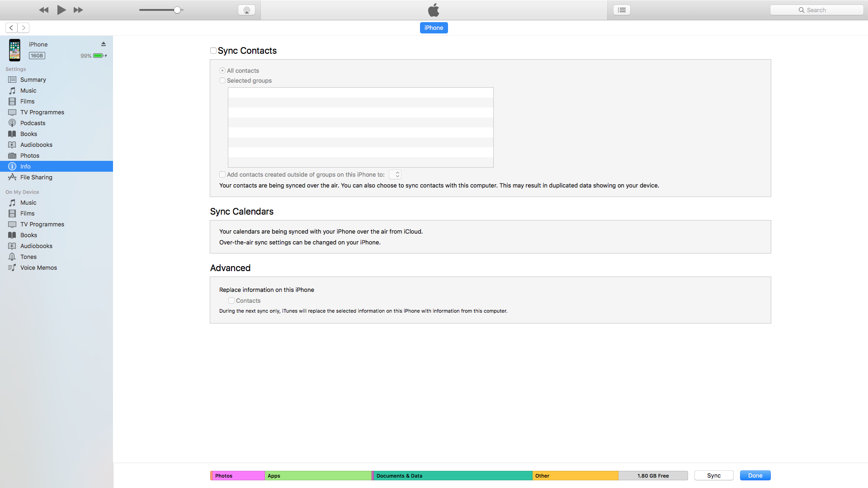
Task: Eject the iPhone using eject icon
Action: 103,44
